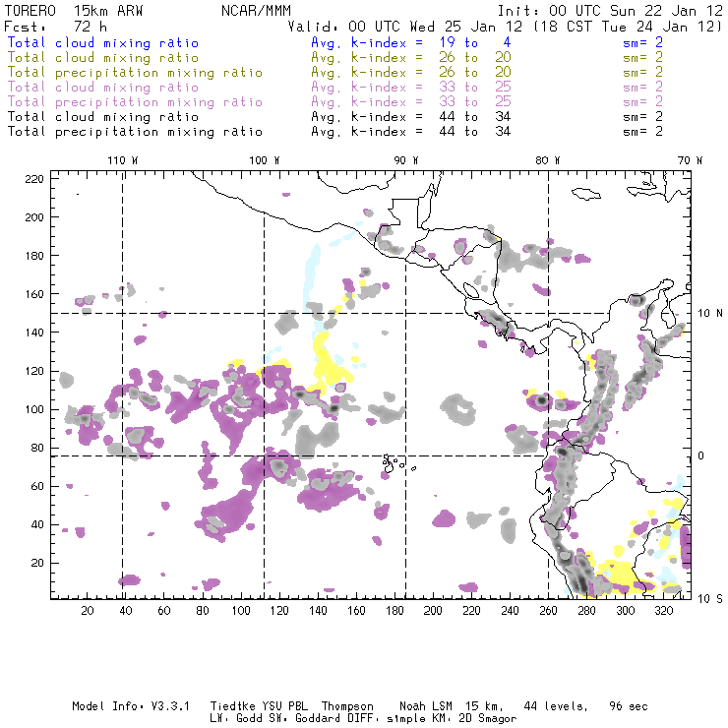Click the "100 W" longitude label
Viewport: 728px width, 728px height.
265,160
